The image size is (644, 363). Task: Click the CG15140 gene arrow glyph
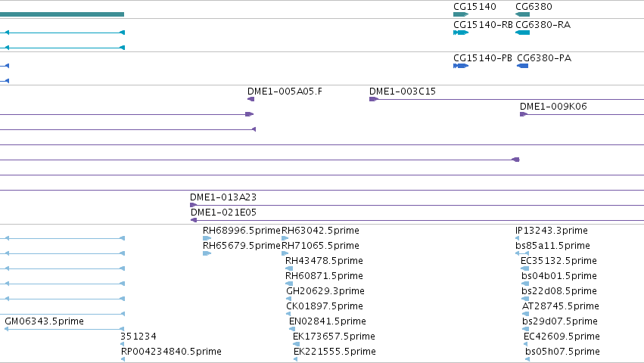tap(461, 14)
